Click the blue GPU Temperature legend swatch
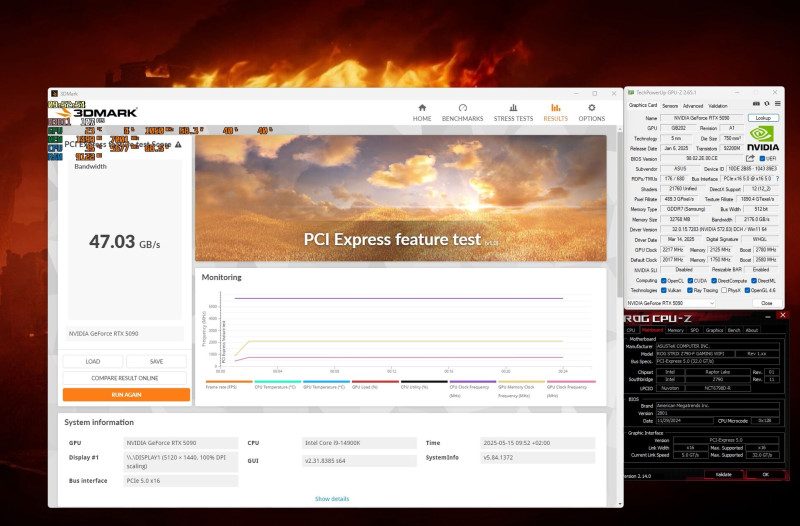The image size is (800, 526). (x=327, y=382)
